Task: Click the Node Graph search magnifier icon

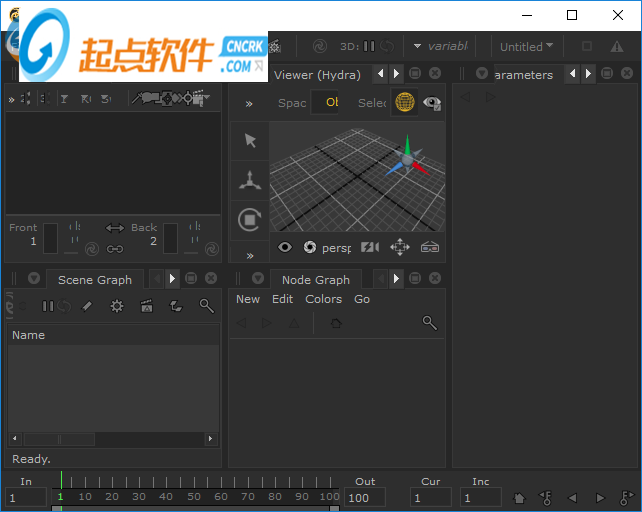Action: pyautogui.click(x=429, y=323)
